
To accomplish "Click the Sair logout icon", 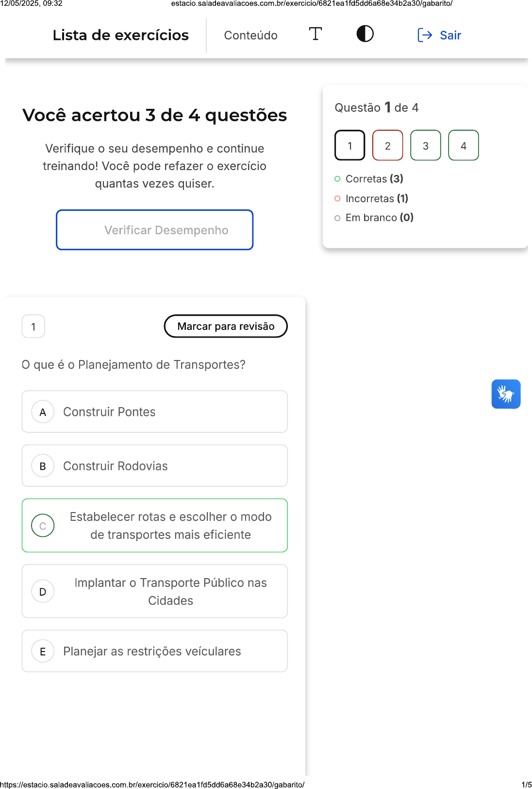I will (425, 35).
